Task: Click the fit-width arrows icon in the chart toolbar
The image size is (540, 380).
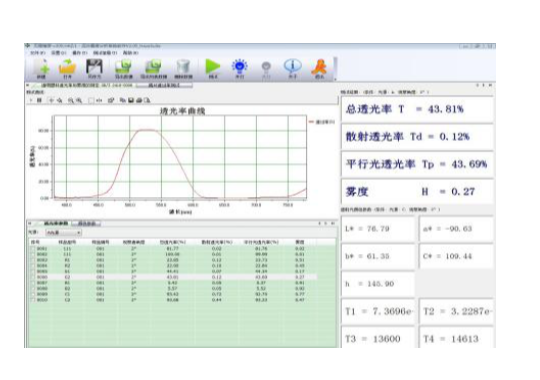Action: point(99,100)
